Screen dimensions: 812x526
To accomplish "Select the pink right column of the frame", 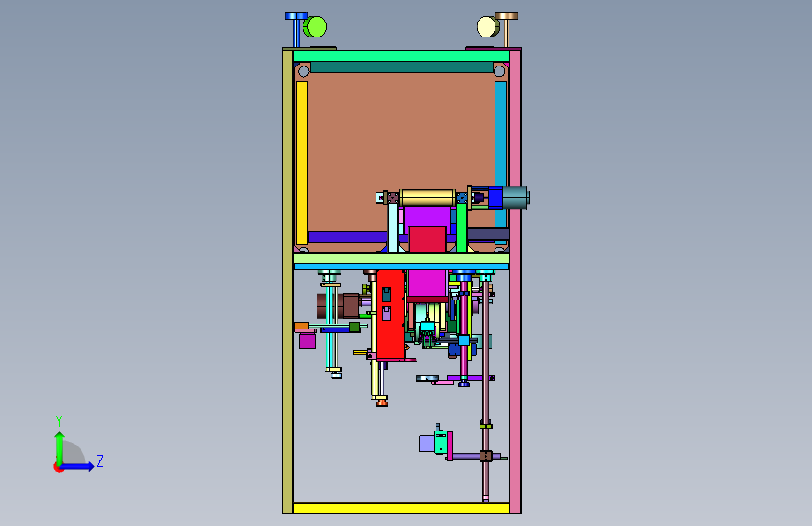I will coord(515,281).
